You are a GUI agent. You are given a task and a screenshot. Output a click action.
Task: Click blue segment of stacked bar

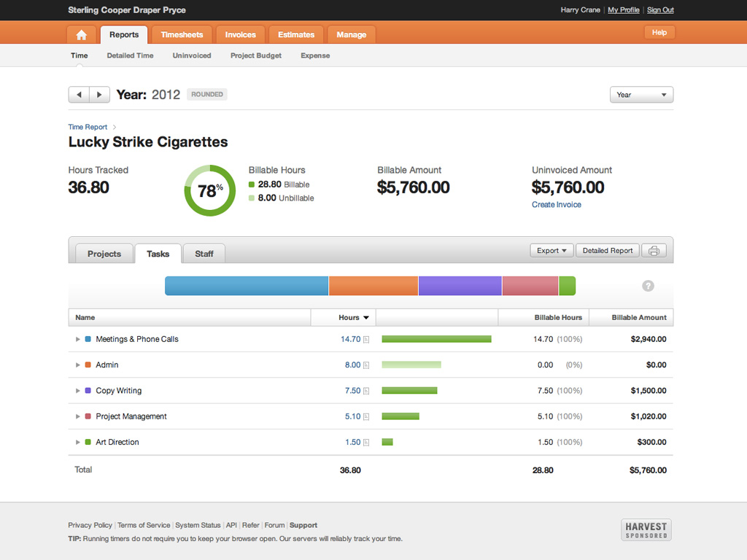[247, 286]
